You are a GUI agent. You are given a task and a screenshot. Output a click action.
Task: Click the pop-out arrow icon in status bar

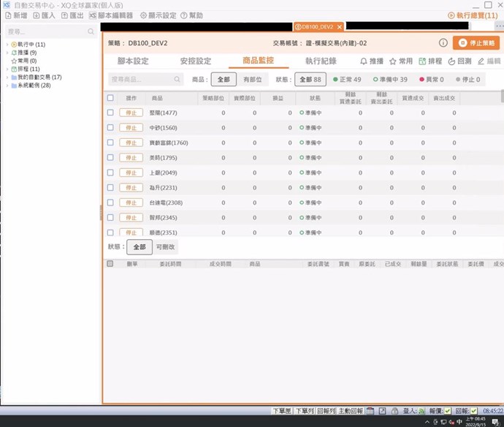point(382,411)
